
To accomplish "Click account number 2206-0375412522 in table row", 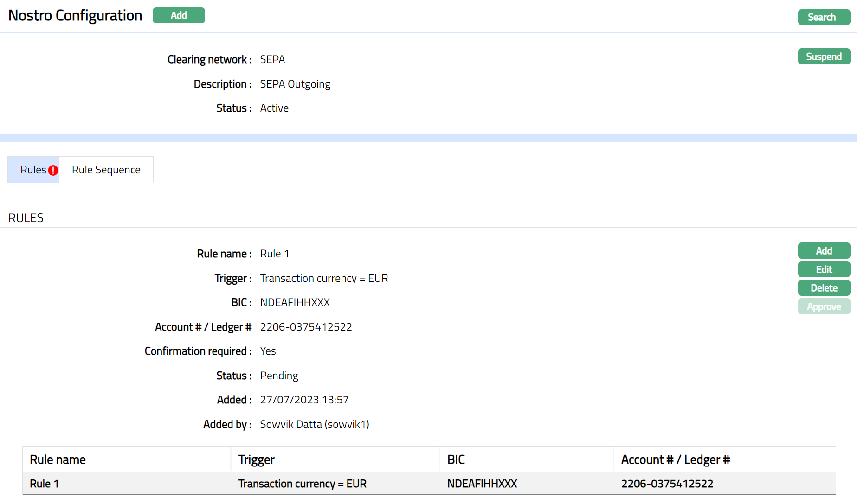I will point(667,484).
